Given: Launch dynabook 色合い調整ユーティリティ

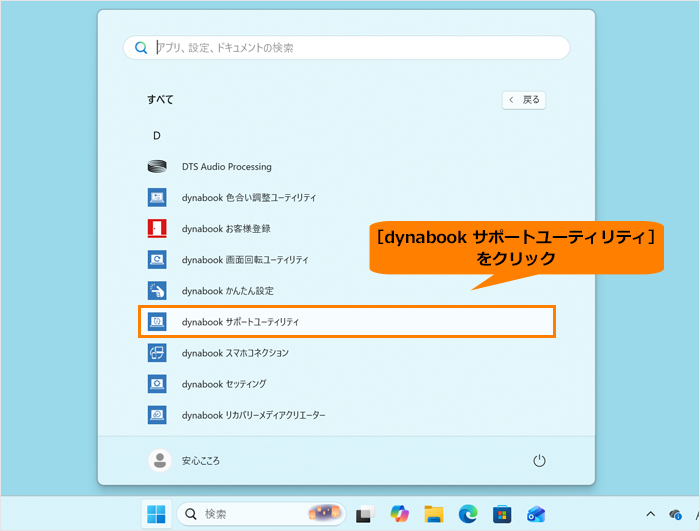Looking at the screenshot, I should [249, 198].
